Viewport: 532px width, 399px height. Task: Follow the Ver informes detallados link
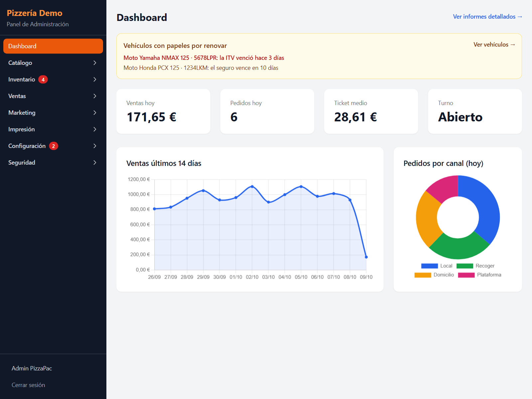click(487, 17)
